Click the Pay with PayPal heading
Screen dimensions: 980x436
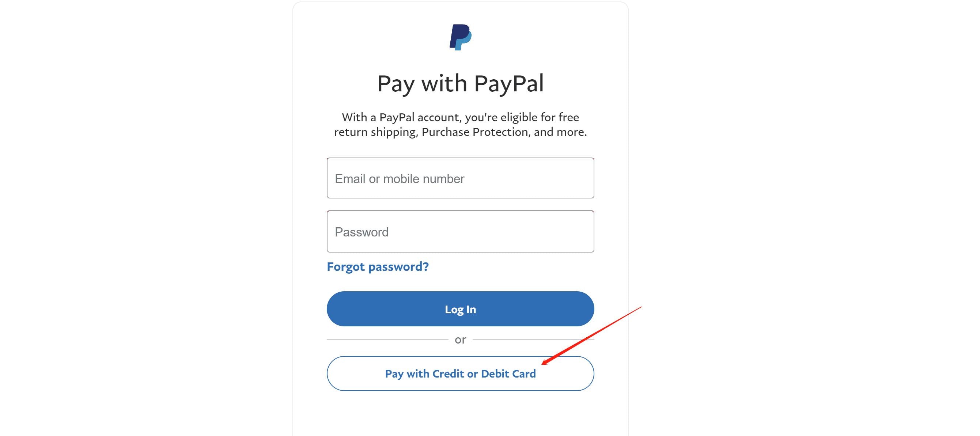click(x=460, y=83)
